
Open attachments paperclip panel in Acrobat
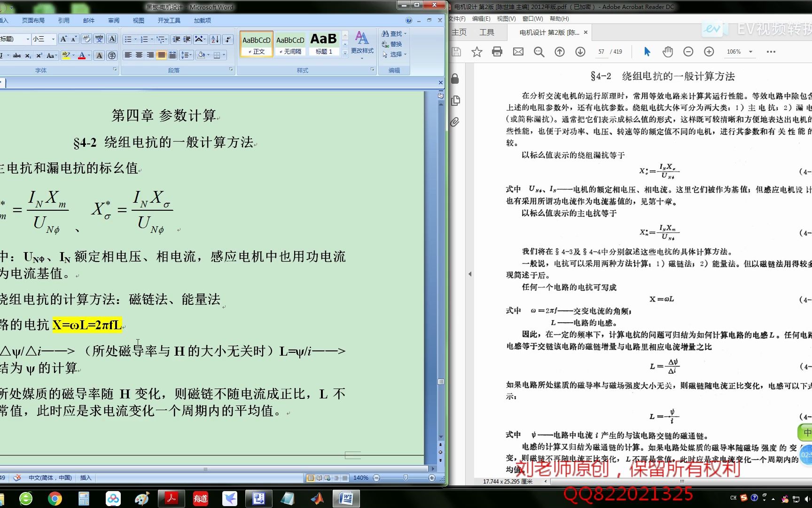[455, 122]
